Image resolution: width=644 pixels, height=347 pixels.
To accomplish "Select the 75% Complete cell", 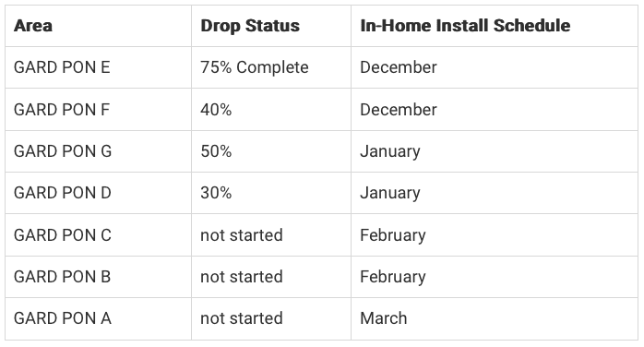I will pyautogui.click(x=255, y=67).
